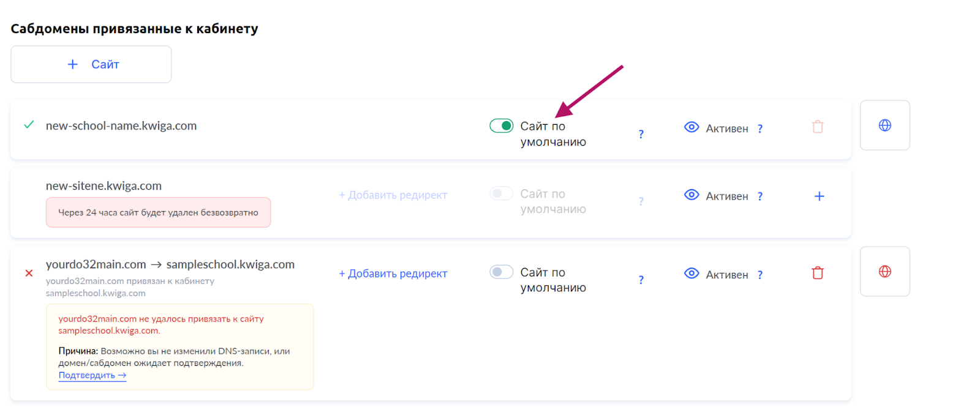Click the "Подтвердить →" confirm link
This screenshot has height=410, width=980.
pyautogui.click(x=92, y=375)
